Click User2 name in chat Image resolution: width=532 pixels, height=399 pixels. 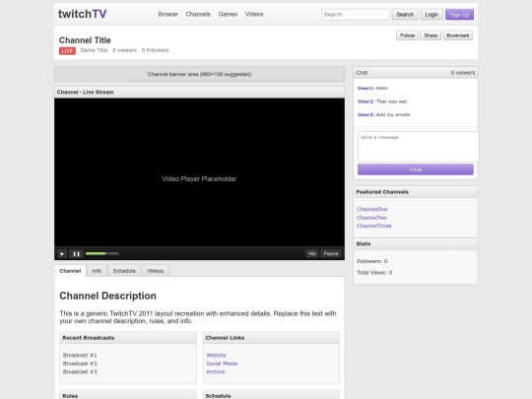pyautogui.click(x=366, y=101)
